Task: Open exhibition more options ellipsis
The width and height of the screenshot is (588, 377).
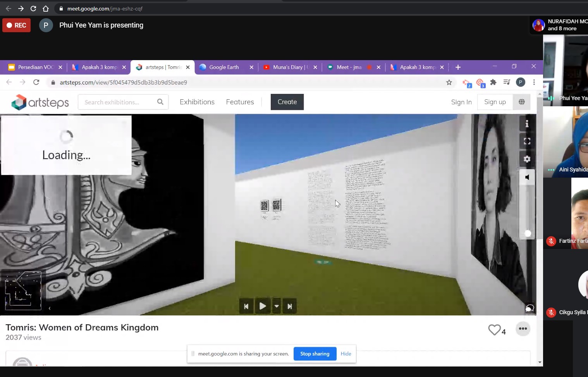Action: coord(523,329)
